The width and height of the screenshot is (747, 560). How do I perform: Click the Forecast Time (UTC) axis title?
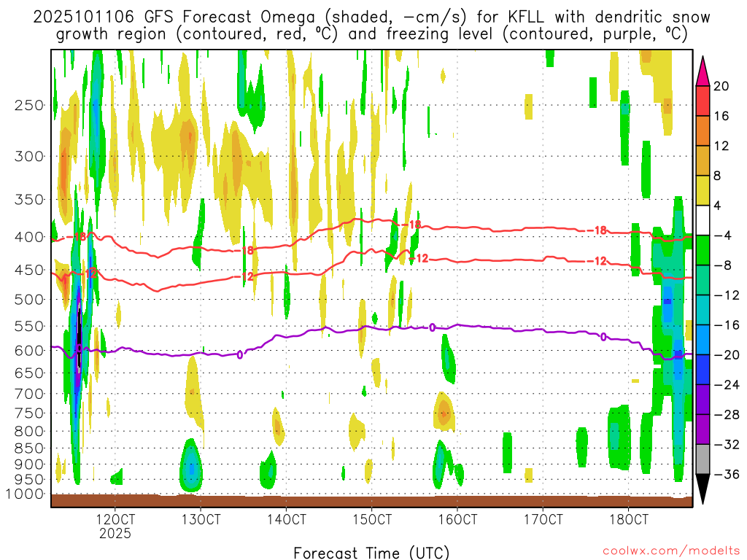pos(372,552)
